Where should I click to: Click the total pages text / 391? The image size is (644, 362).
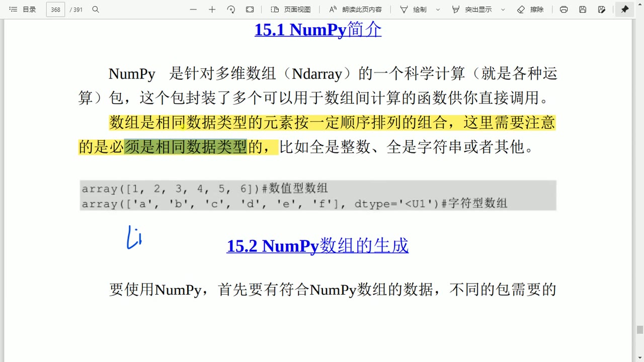[x=76, y=10]
